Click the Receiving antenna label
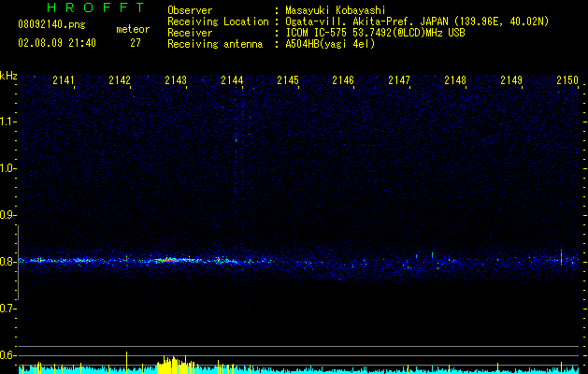The height and width of the screenshot is (374, 588). point(215,44)
